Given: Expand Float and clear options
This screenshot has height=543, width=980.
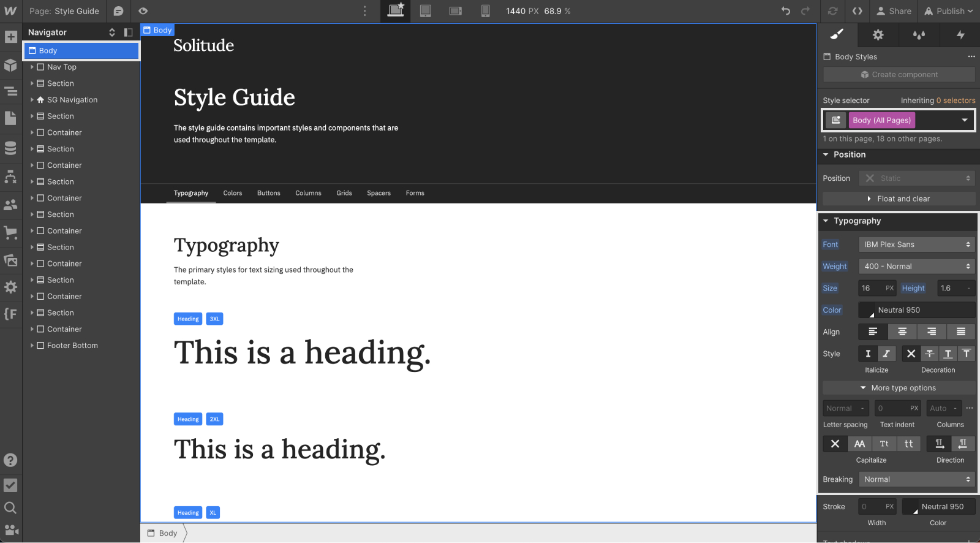Looking at the screenshot, I should [x=899, y=199].
